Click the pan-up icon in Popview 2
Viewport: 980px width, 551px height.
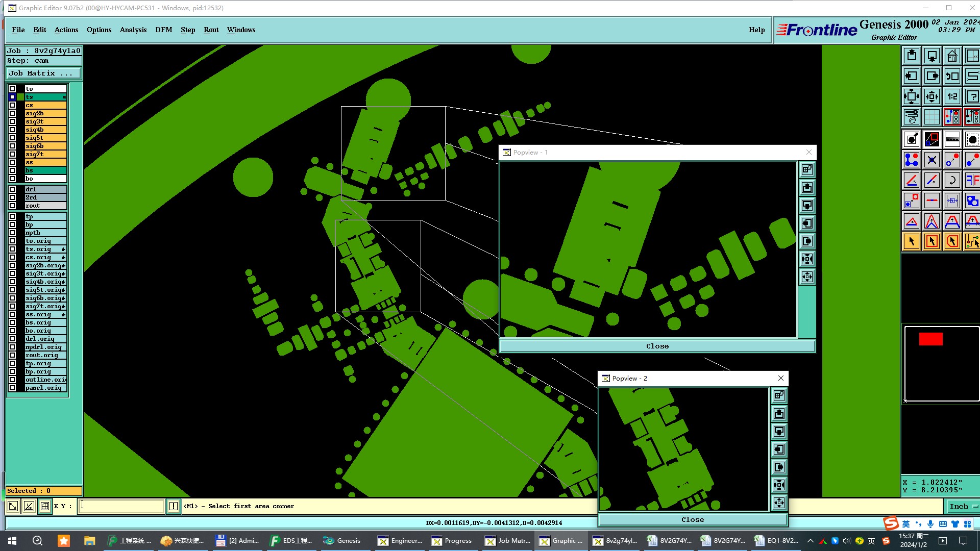(779, 414)
